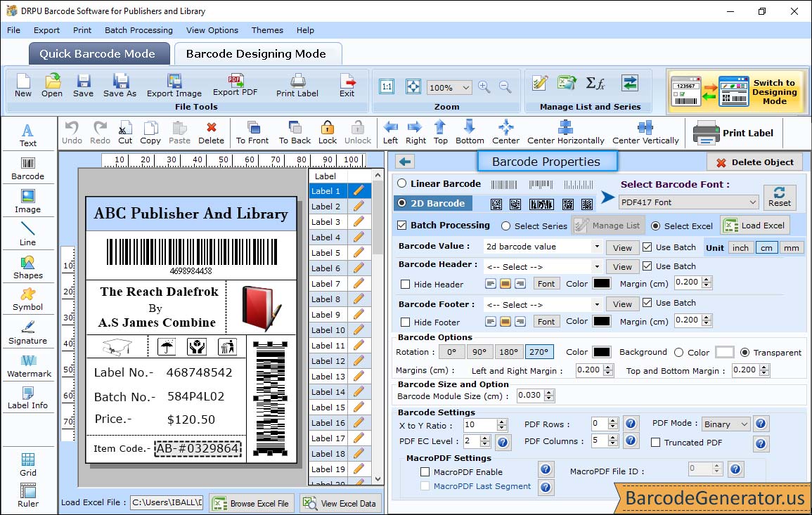The width and height of the screenshot is (812, 515).
Task: Switch to Barcode Designing Mode tab
Action: (x=258, y=54)
